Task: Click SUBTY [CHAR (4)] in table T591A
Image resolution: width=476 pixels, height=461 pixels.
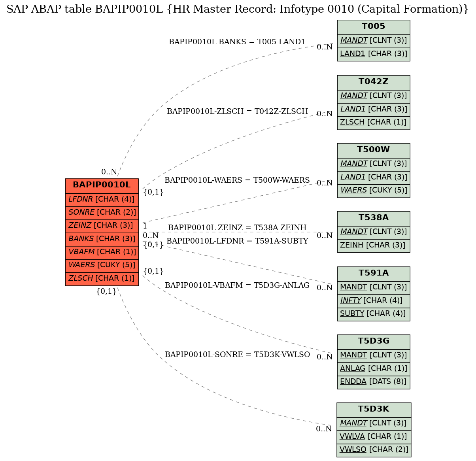Action: click(x=374, y=314)
